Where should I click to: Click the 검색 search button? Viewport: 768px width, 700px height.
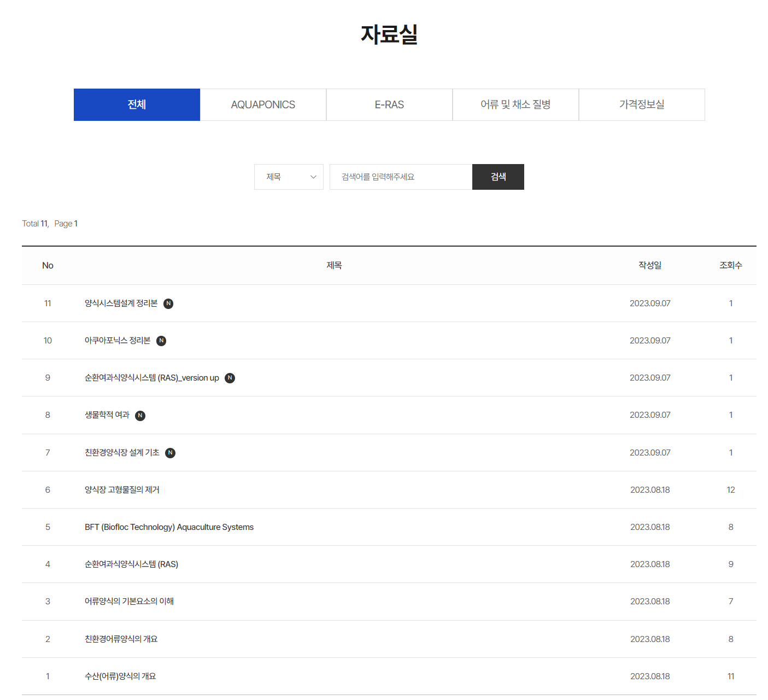point(498,177)
